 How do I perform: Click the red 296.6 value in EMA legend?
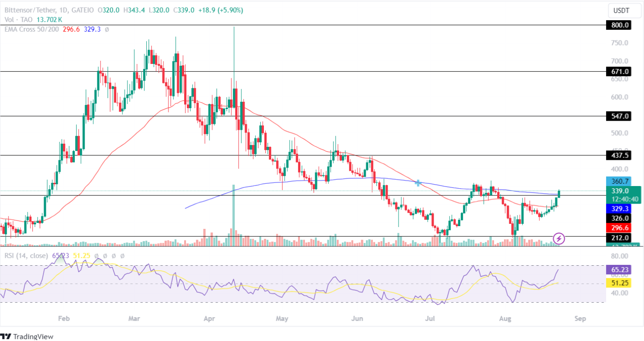(x=72, y=29)
